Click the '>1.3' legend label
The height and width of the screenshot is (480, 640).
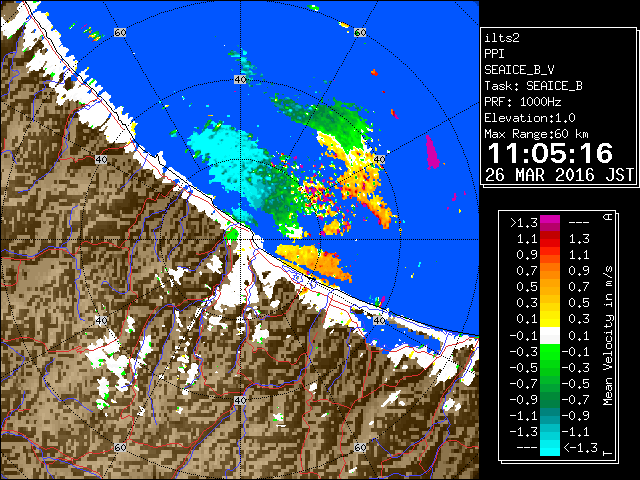tap(523, 223)
